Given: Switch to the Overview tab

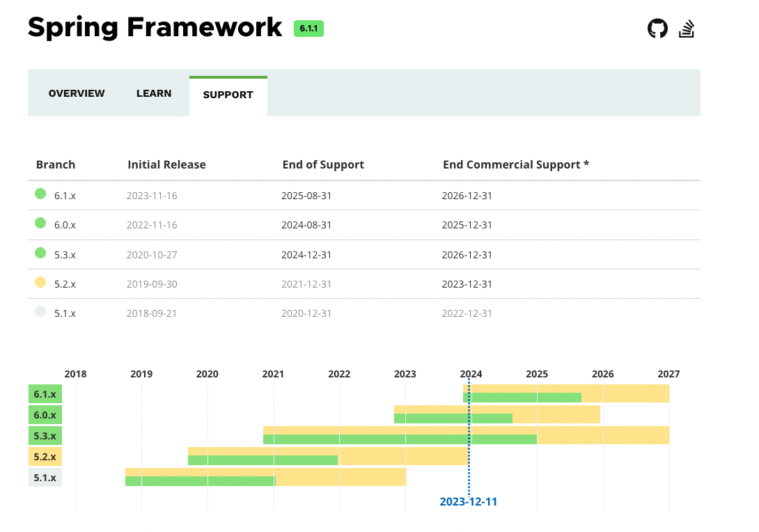Looking at the screenshot, I should (76, 93).
